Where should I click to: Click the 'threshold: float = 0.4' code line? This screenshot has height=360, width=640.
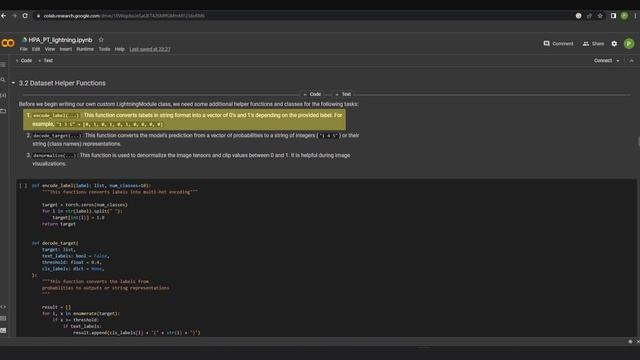click(x=71, y=262)
